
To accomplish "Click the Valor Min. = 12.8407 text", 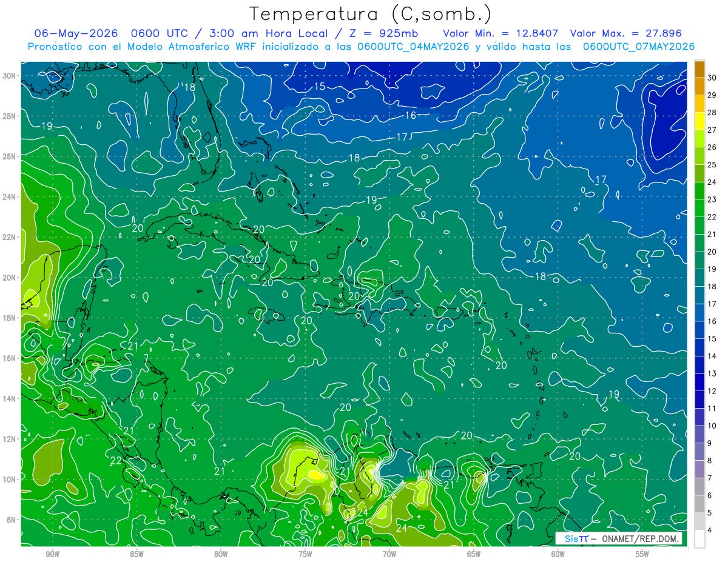I will point(500,33).
